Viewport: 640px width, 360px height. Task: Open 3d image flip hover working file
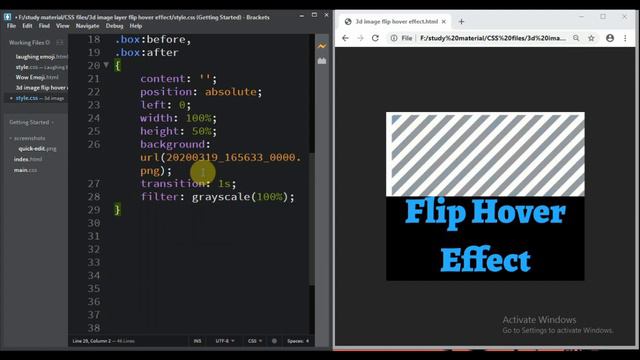click(x=41, y=88)
